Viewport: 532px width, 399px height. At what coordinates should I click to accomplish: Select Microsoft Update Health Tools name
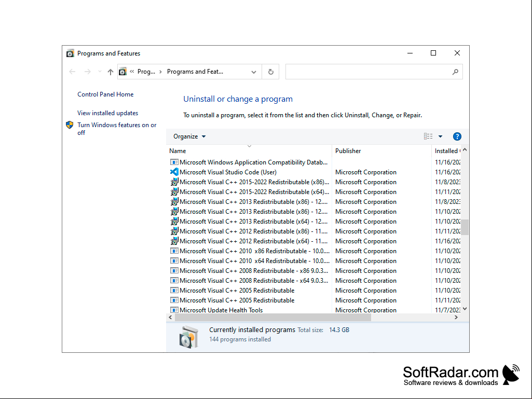pos(221,310)
